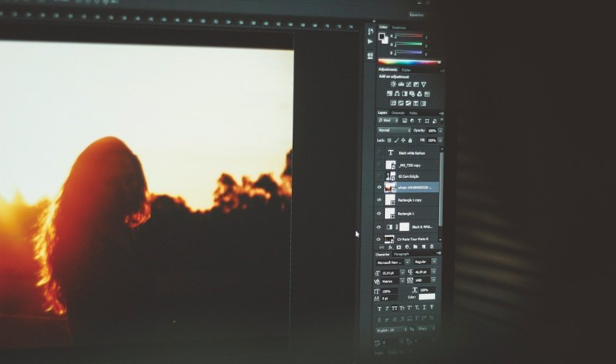Open the font size dropdown arrow
The height and width of the screenshot is (364, 616).
(x=402, y=272)
